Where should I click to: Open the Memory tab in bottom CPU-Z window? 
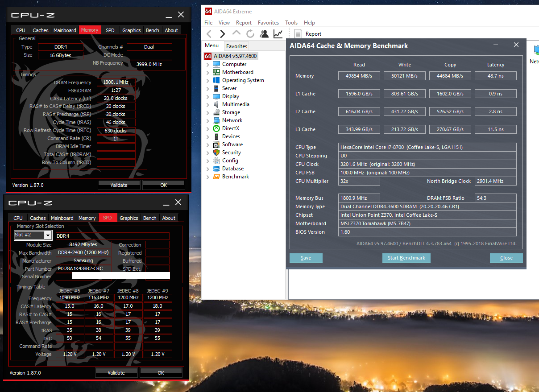point(87,218)
